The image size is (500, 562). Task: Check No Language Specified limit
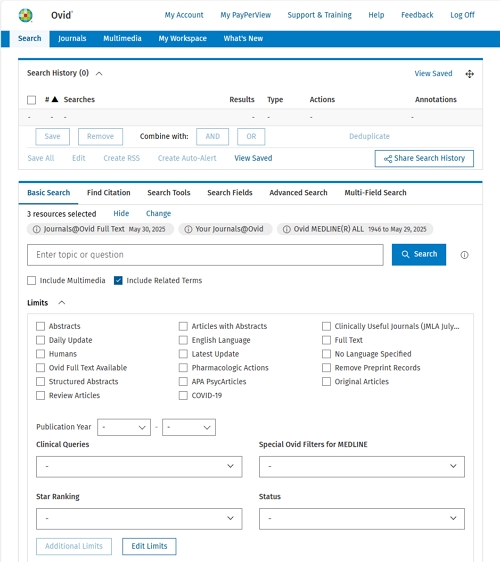tap(326, 354)
